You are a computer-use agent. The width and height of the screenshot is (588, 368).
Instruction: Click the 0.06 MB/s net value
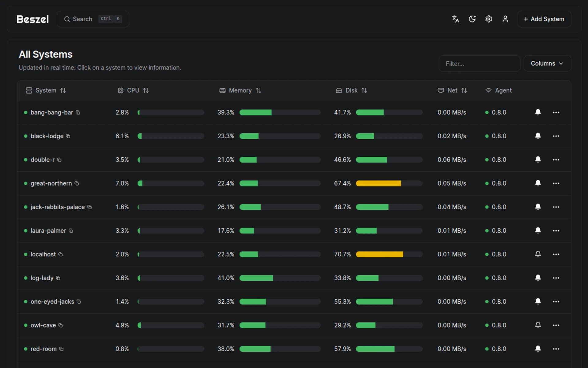[452, 160]
